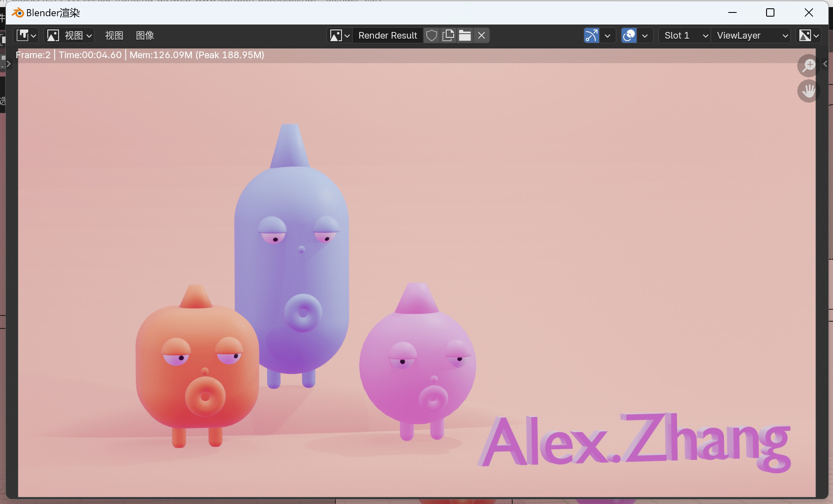Toggle fake user shield icon
Image resolution: width=833 pixels, height=504 pixels.
pyautogui.click(x=432, y=36)
